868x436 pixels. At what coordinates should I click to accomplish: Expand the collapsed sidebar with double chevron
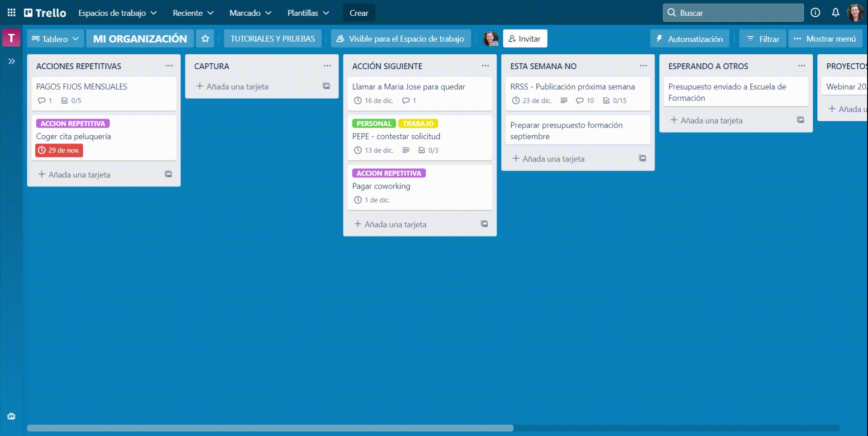[12, 61]
